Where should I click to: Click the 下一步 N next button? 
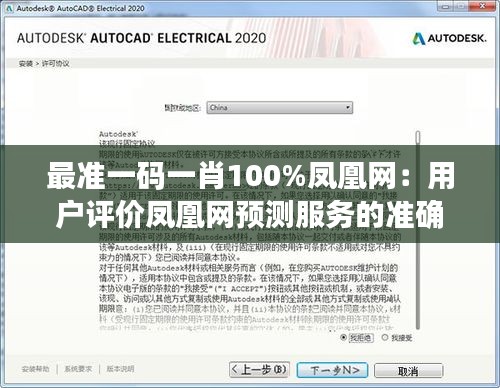click(332, 370)
